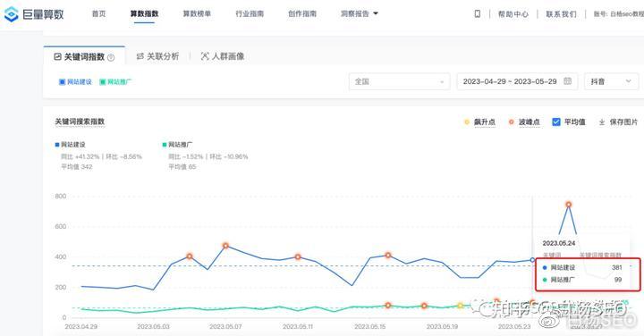Viewport: 644px width, 336px height.
Task: Open the 创作指南 nav item
Action: [302, 14]
